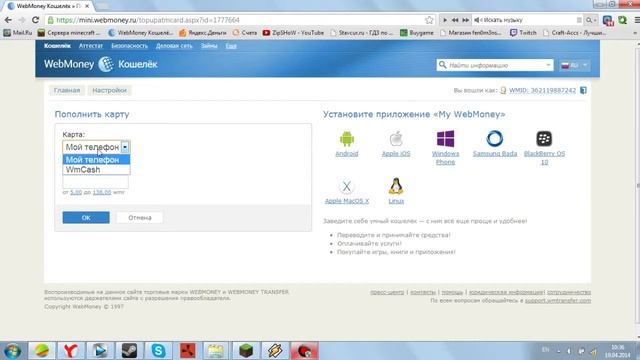Open the Chrome menu hamburger icon
Image resolution: width=640 pixels, height=360 pixels.
tap(636, 20)
